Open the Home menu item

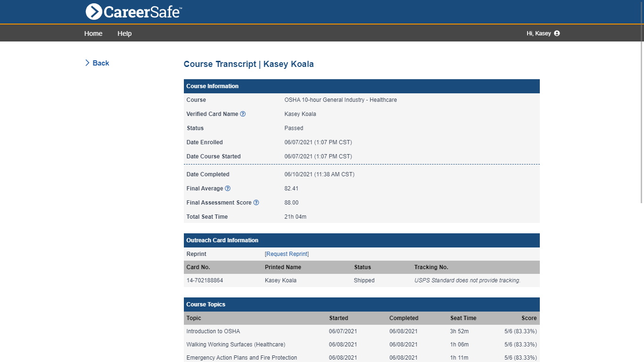click(93, 33)
